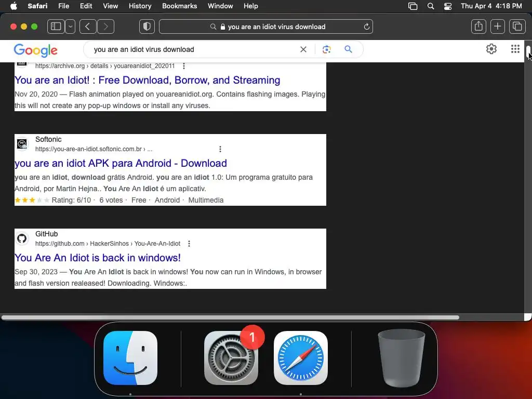Open the Bookmarks menu
Screen dimensions: 532x399
[x=179, y=6]
